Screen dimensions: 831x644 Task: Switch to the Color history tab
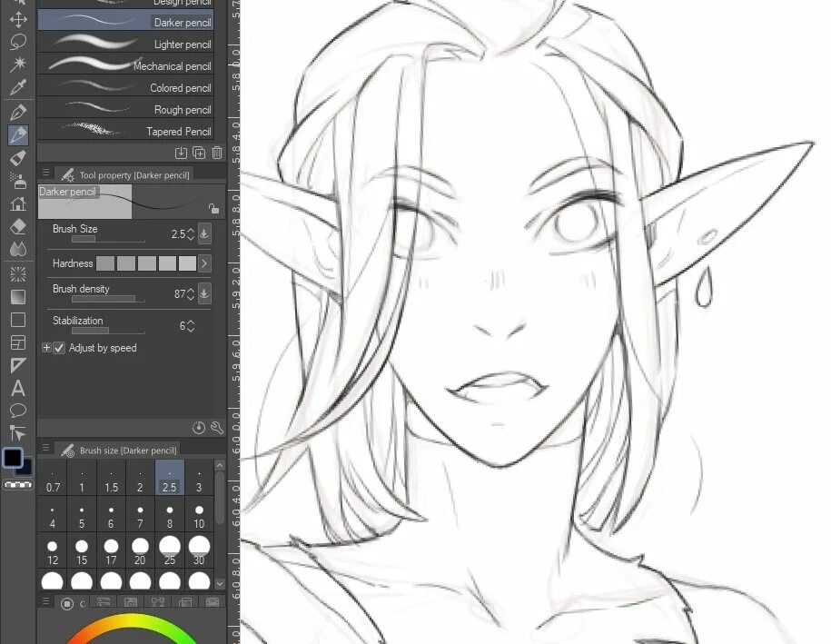coord(213,602)
